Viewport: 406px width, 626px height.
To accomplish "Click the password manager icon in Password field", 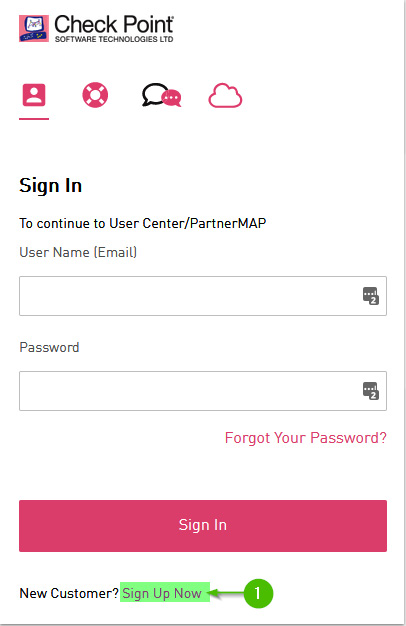I will pyautogui.click(x=370, y=391).
